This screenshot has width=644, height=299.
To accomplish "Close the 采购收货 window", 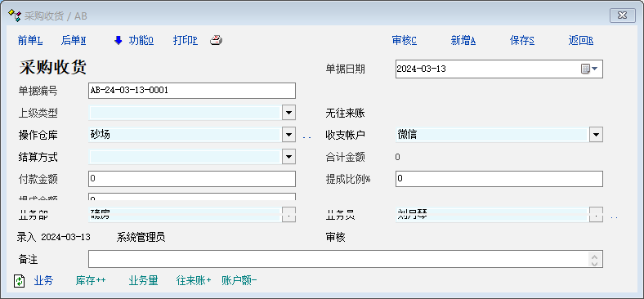I will pyautogui.click(x=622, y=16).
